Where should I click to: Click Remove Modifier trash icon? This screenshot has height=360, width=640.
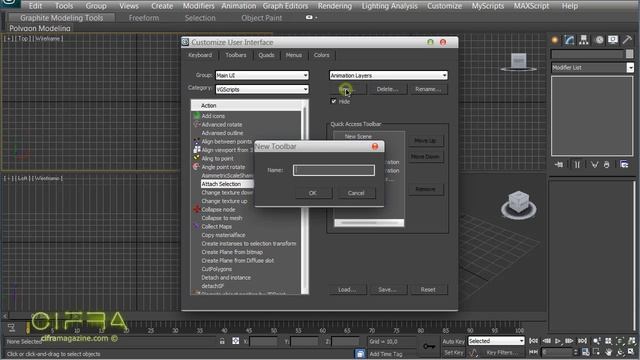point(607,164)
